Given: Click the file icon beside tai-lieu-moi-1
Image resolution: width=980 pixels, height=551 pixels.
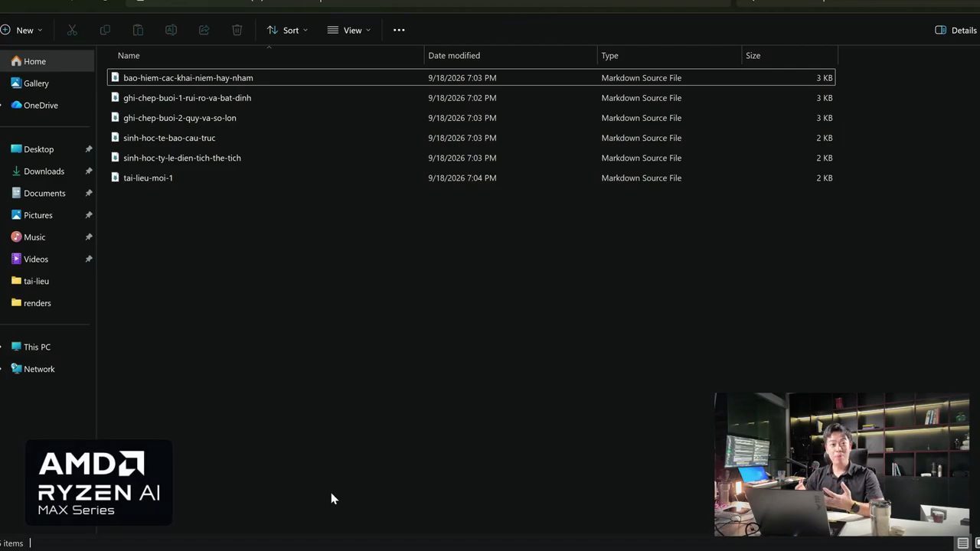Looking at the screenshot, I should [x=116, y=178].
